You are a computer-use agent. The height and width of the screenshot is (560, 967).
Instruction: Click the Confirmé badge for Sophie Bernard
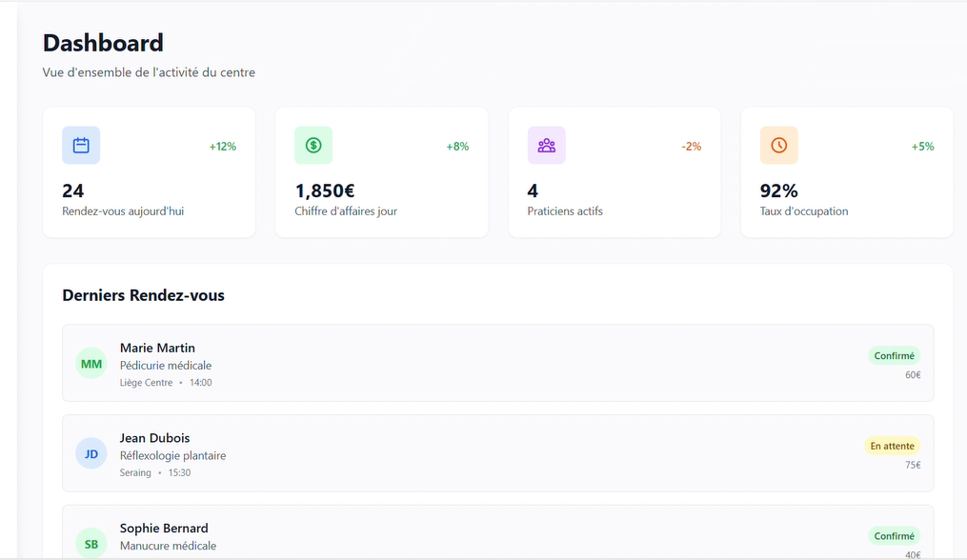coord(894,535)
